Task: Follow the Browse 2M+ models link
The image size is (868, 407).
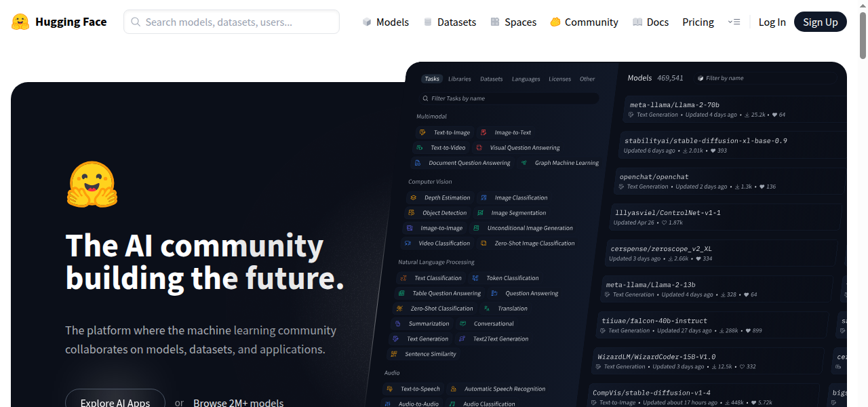Action: pos(238,402)
